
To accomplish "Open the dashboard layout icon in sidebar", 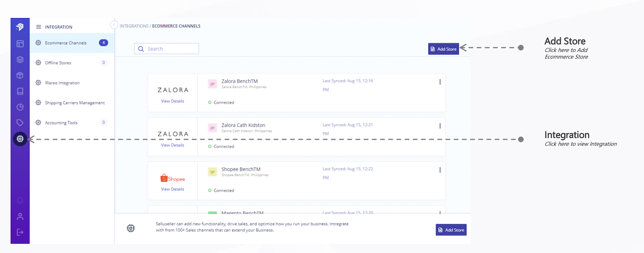I will [x=20, y=43].
